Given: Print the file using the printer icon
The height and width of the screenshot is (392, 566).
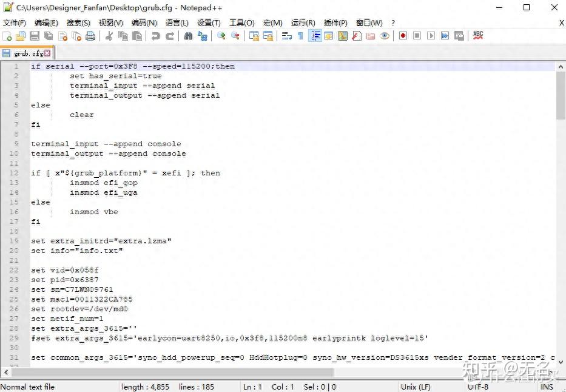Looking at the screenshot, I should 90,36.
